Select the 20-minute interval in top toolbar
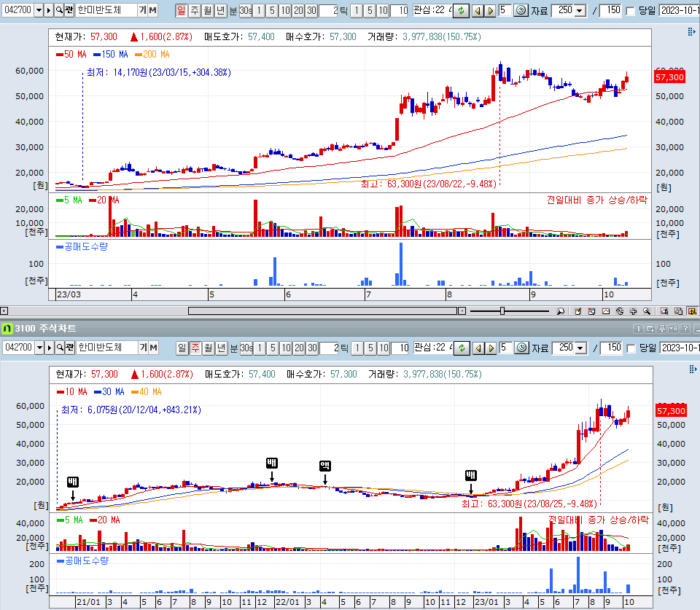This screenshot has width=700, height=610. (x=298, y=10)
